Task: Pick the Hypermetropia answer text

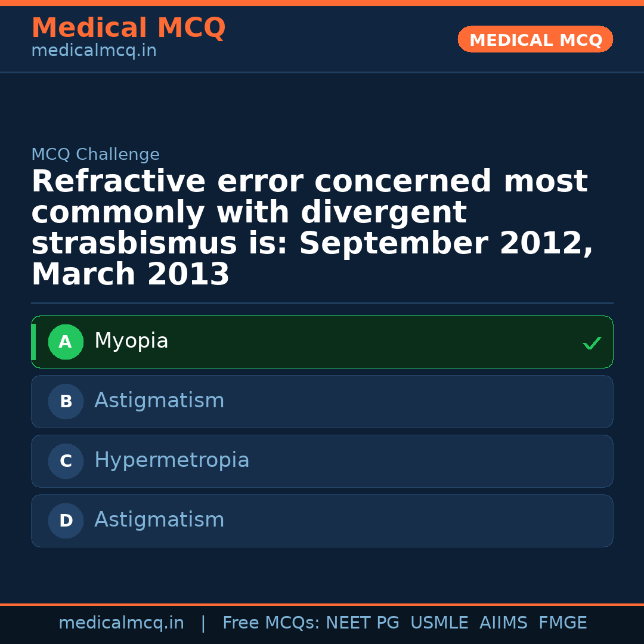Action: pyautogui.click(x=172, y=460)
